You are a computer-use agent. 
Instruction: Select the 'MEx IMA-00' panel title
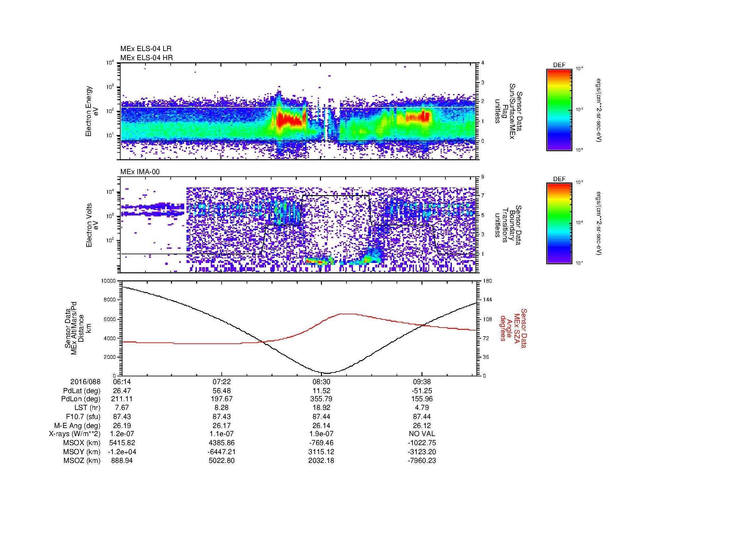tap(140, 172)
